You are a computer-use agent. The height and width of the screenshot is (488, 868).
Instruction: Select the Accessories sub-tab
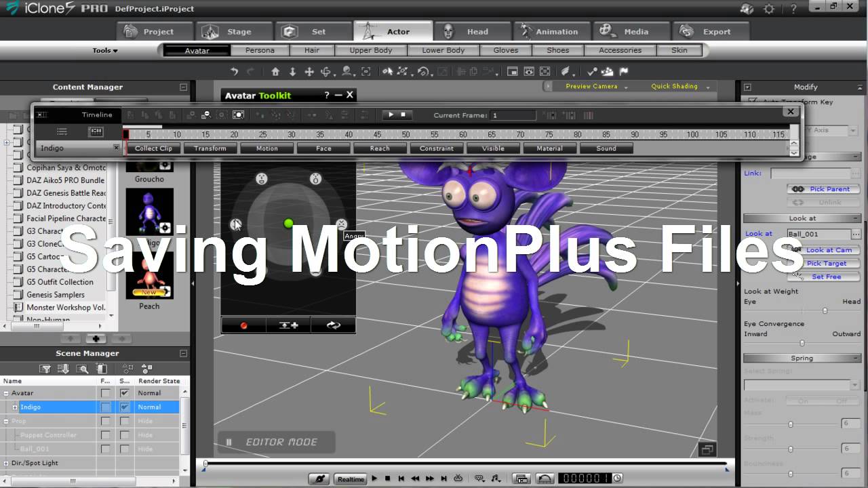620,50
